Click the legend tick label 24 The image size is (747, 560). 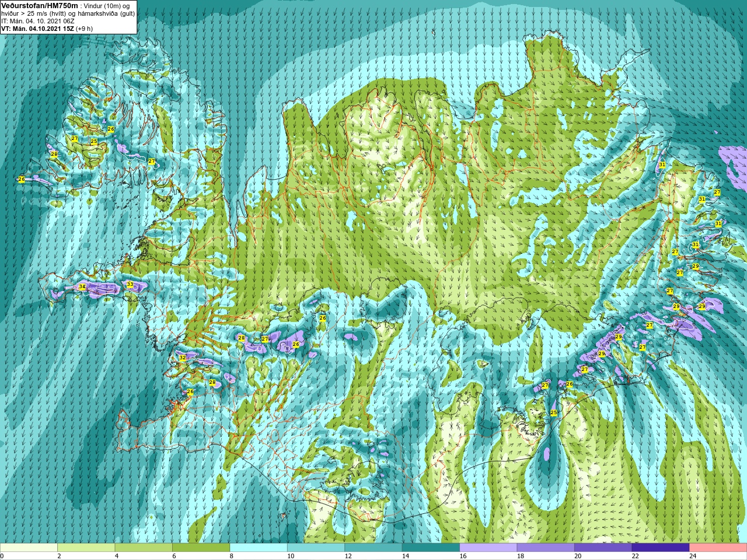[693, 556]
